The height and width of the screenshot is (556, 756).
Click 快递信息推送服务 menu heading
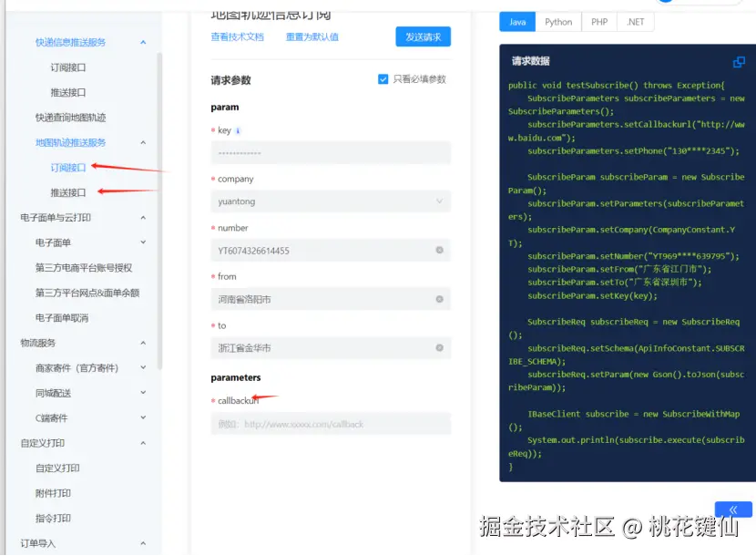tap(70, 43)
